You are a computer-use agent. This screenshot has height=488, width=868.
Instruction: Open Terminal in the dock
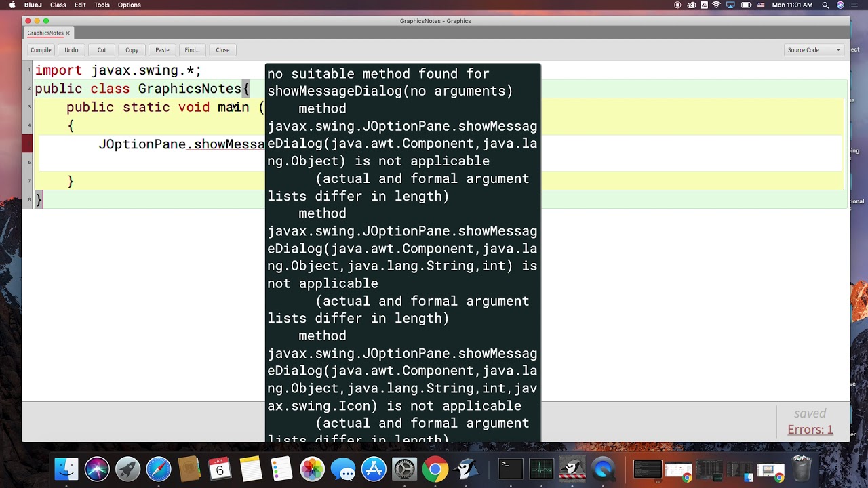[x=510, y=469]
